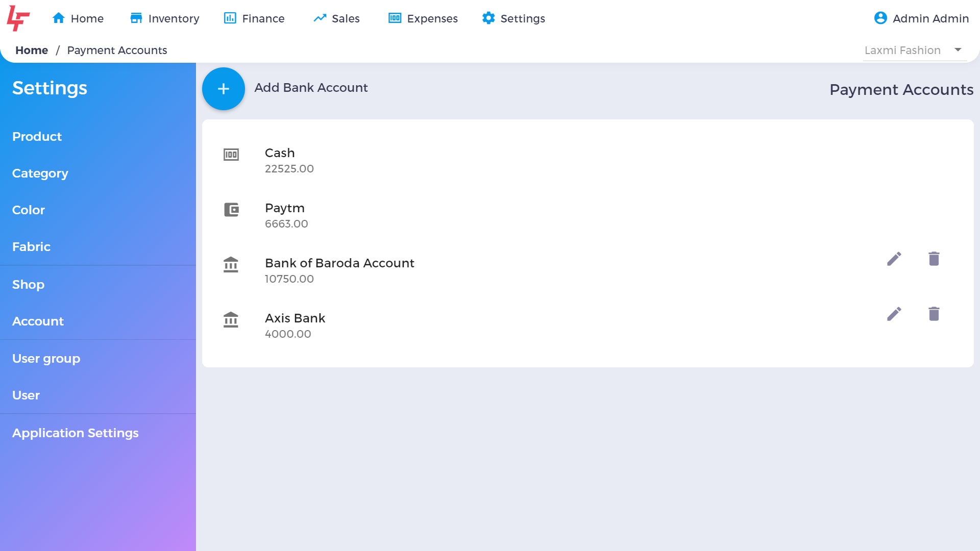Click the delete icon for Bank of Baroda Account
Image resolution: width=980 pixels, height=551 pixels.
point(934,259)
